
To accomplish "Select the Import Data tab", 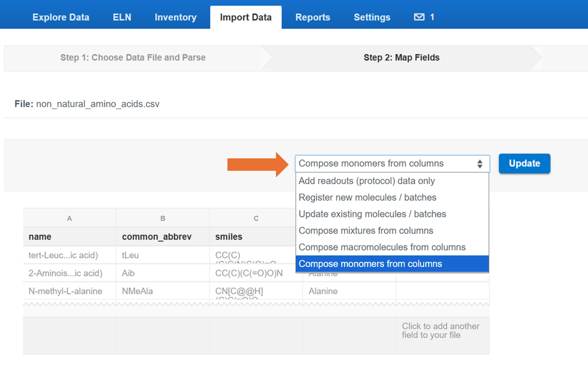I will pos(245,17).
